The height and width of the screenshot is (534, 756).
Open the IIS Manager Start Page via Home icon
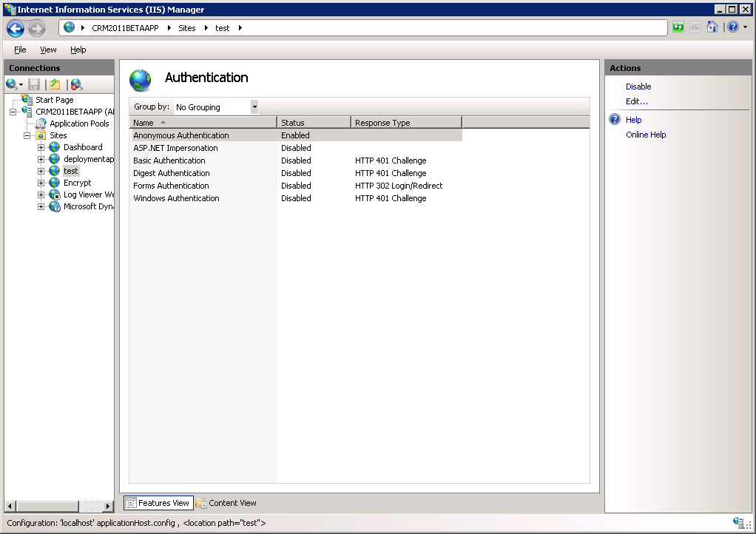(x=712, y=27)
